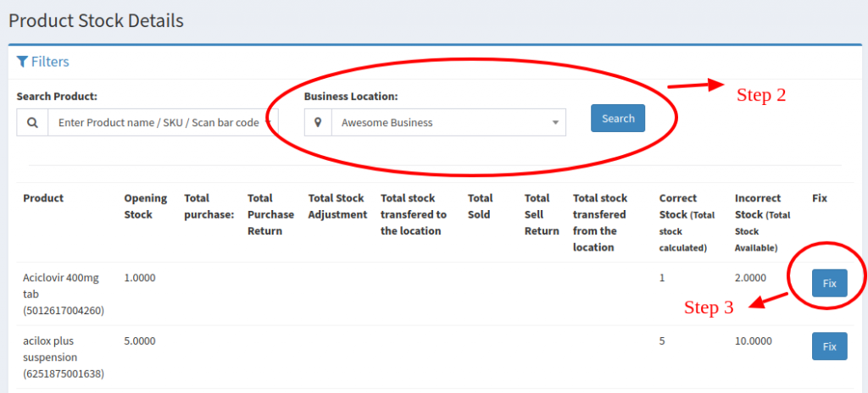Viewport: 868px width, 393px height.
Task: Fix stock for Aciclovir 400mg tab
Action: point(829,283)
